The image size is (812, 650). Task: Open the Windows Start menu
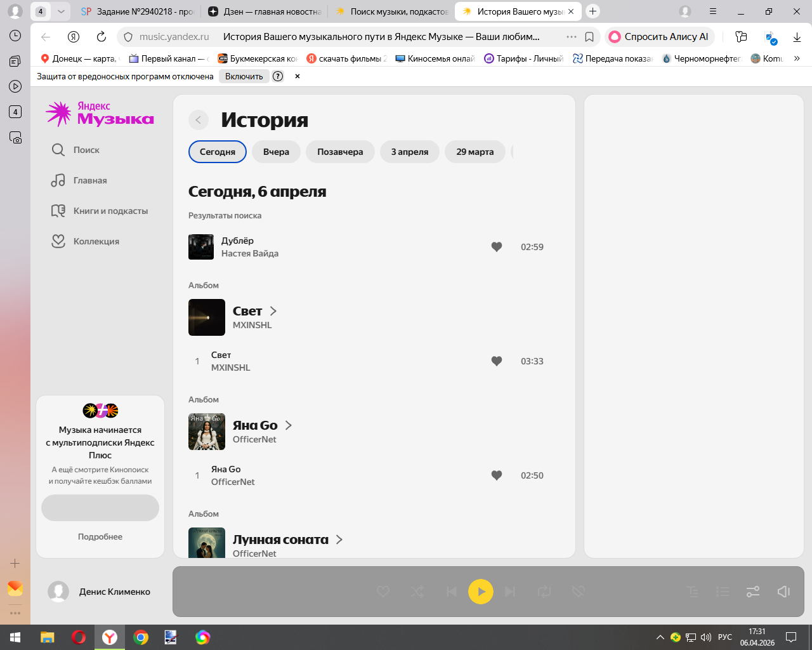[x=15, y=637]
